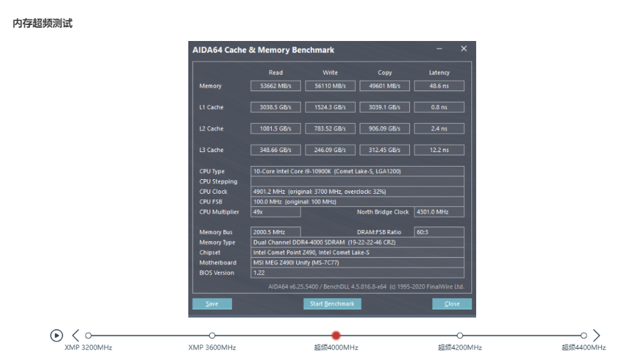Click L1 Cache Copy 3039.1 GB/s
Image resolution: width=638 pixels, height=364 pixels.
[384, 108]
